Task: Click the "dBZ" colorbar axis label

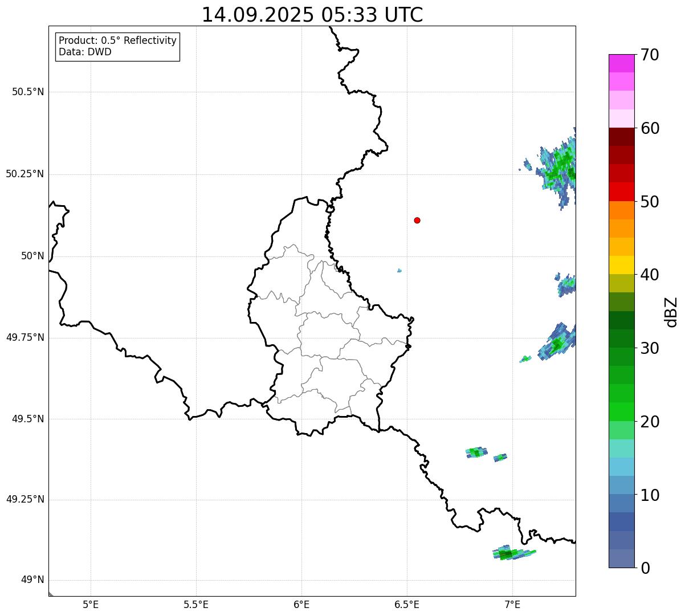Action: pos(671,312)
